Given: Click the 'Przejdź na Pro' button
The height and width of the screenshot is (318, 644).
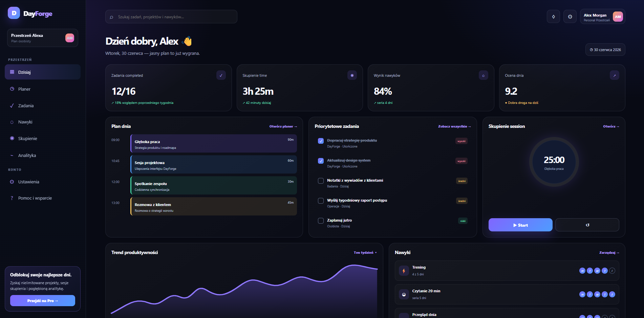Looking at the screenshot, I should tap(43, 301).
